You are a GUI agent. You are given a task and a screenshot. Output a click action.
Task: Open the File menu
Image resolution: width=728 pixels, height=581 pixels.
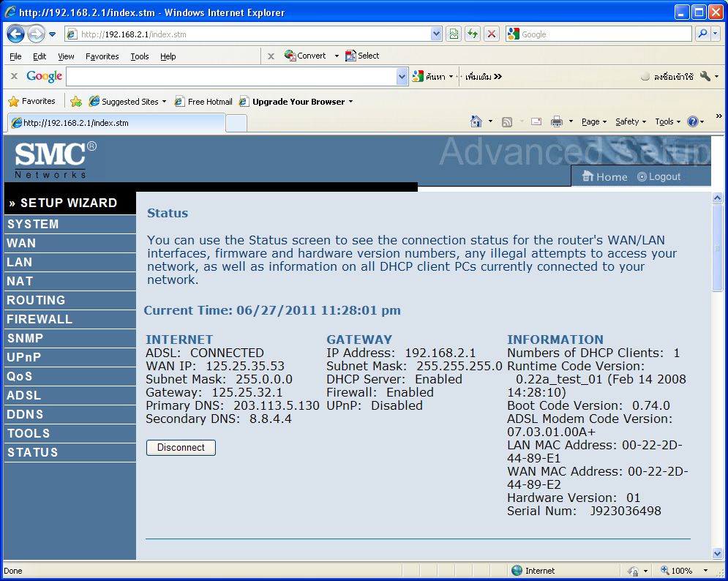coord(15,56)
